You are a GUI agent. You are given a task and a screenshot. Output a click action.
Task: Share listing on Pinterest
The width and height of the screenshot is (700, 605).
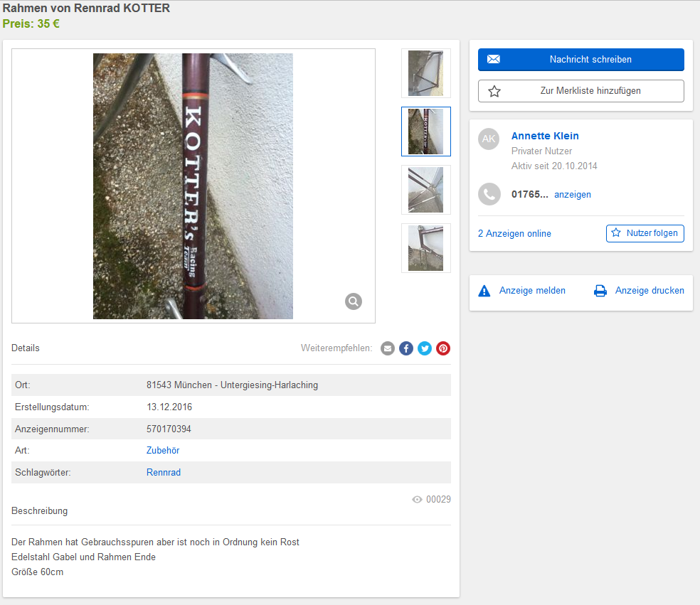coord(443,348)
